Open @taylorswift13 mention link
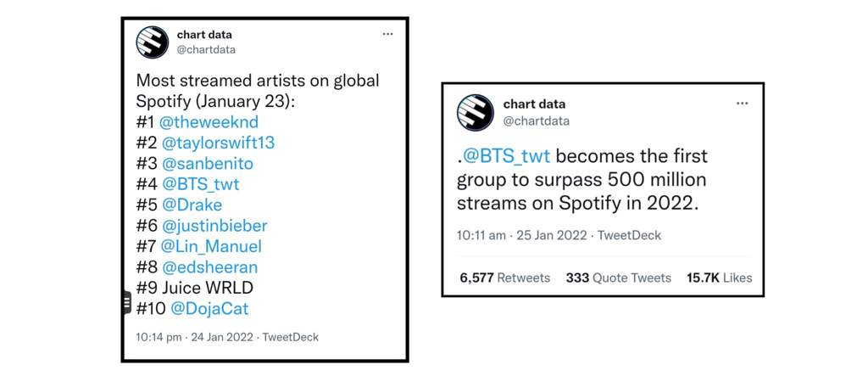The height and width of the screenshot is (376, 868). [x=218, y=143]
